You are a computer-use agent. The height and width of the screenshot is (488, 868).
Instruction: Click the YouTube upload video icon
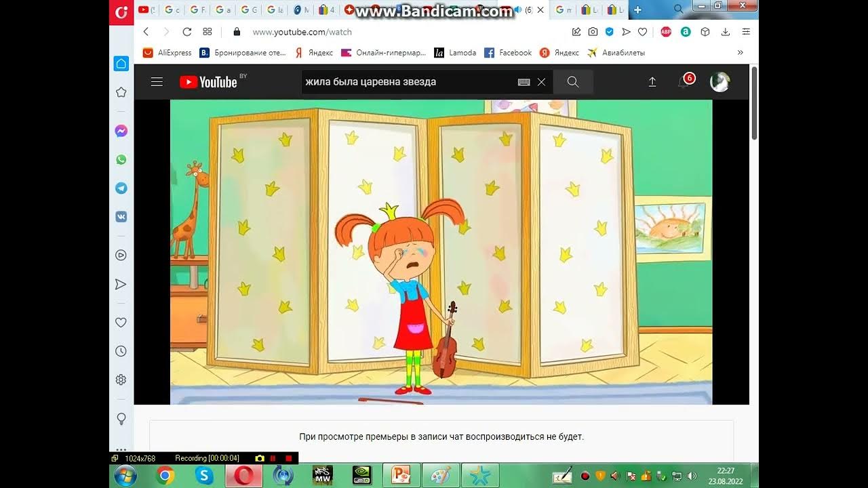tap(652, 82)
